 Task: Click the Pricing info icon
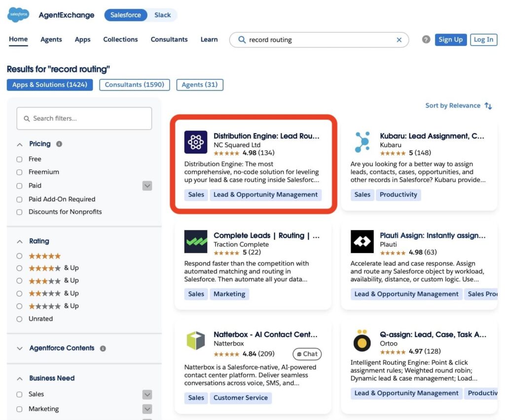coord(59,144)
